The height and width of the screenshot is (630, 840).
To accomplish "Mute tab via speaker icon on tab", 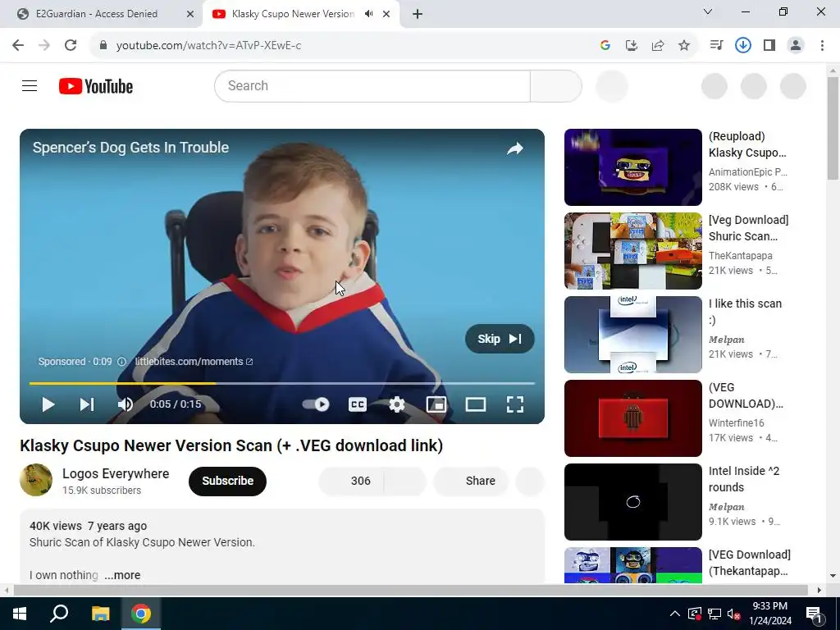I will [368, 14].
